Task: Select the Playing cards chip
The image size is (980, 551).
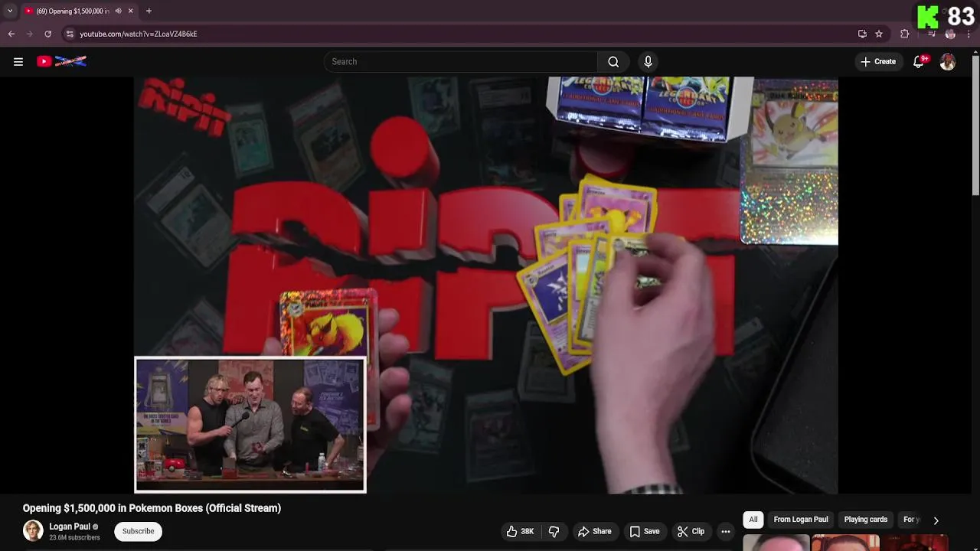Action: point(866,520)
